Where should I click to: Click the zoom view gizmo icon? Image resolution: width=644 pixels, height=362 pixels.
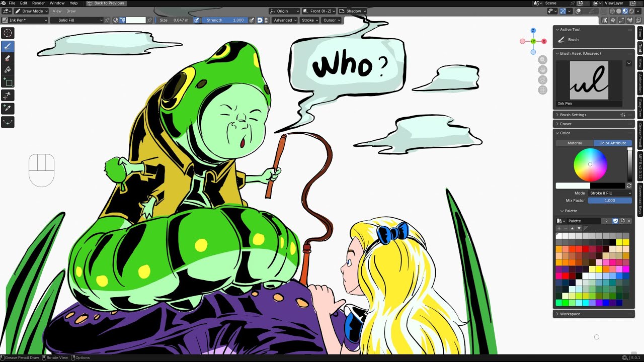pos(542,60)
